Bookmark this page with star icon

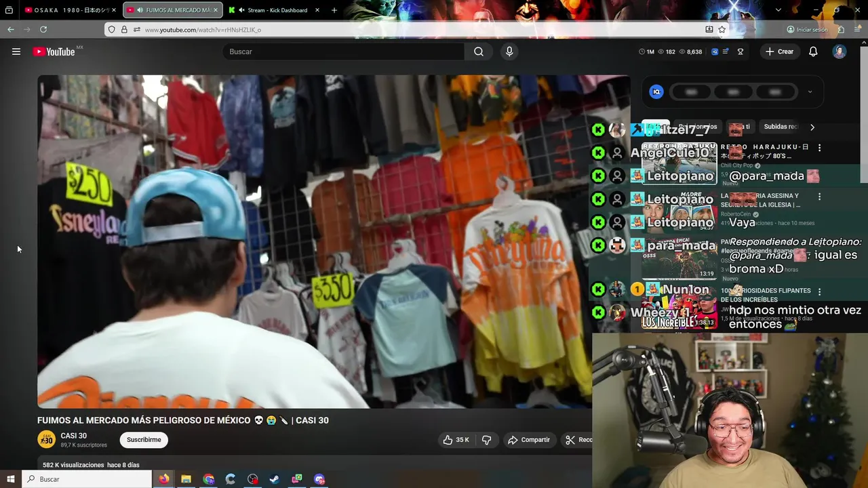[x=722, y=30]
